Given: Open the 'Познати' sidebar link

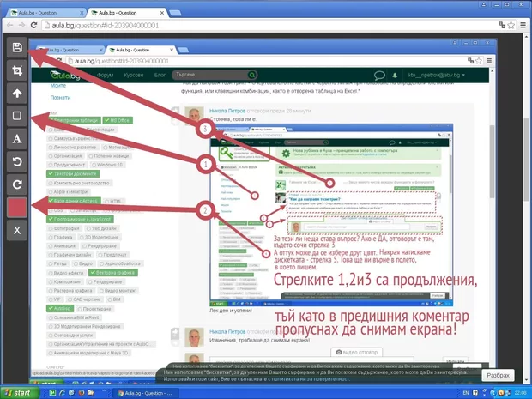Looking at the screenshot, I should pyautogui.click(x=60, y=97).
